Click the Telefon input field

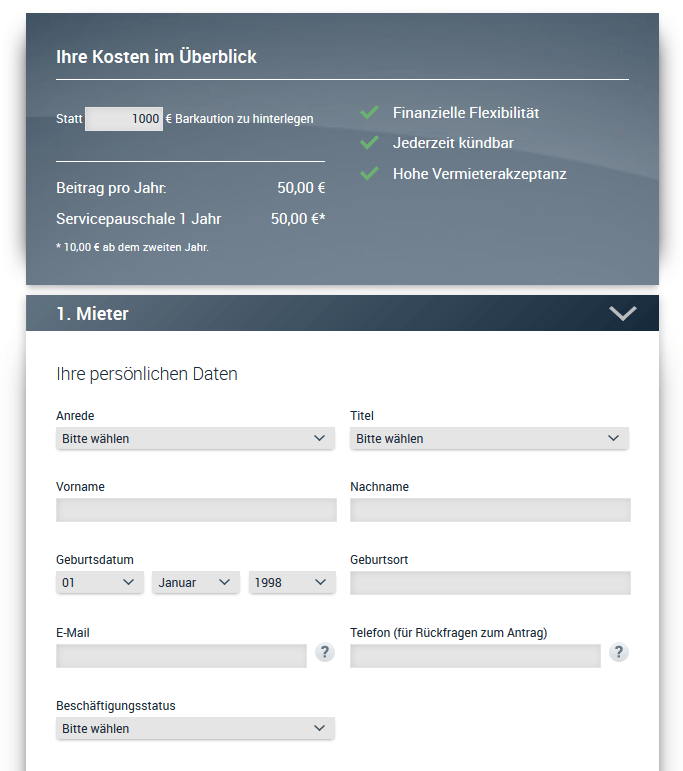475,656
